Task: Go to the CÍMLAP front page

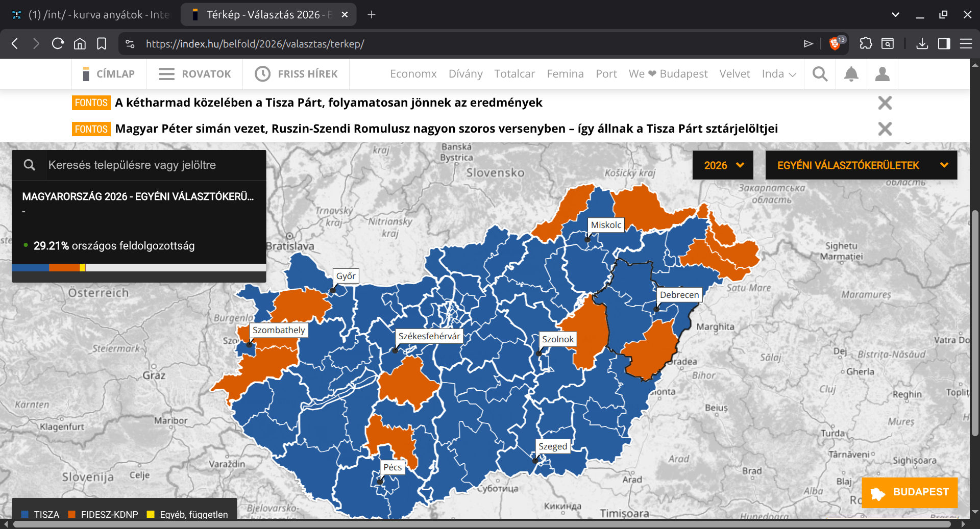Action: (x=109, y=74)
